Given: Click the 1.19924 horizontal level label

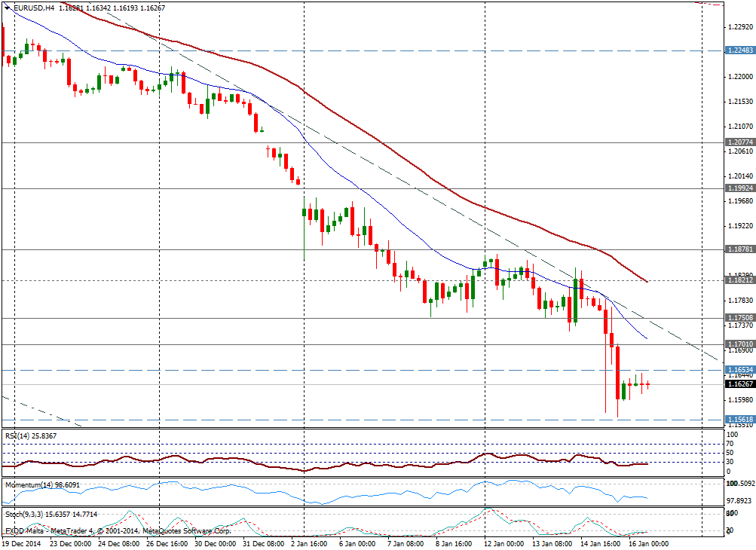Looking at the screenshot, I should (x=739, y=188).
